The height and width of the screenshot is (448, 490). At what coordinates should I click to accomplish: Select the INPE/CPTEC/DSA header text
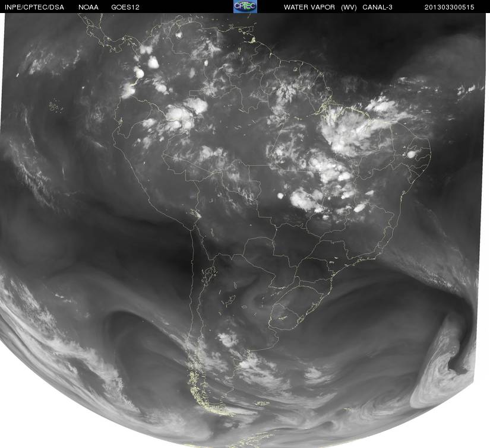point(34,7)
